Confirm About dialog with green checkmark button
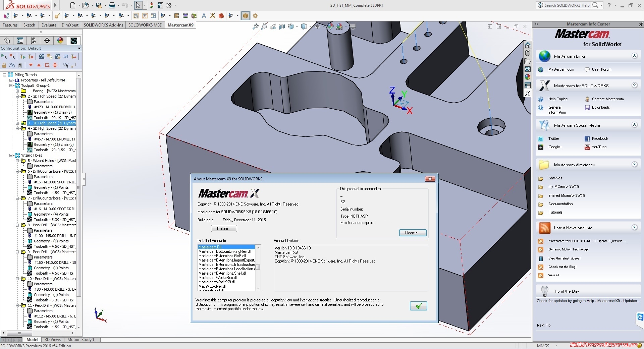Viewport: 644px width, 349px height. [x=418, y=306]
